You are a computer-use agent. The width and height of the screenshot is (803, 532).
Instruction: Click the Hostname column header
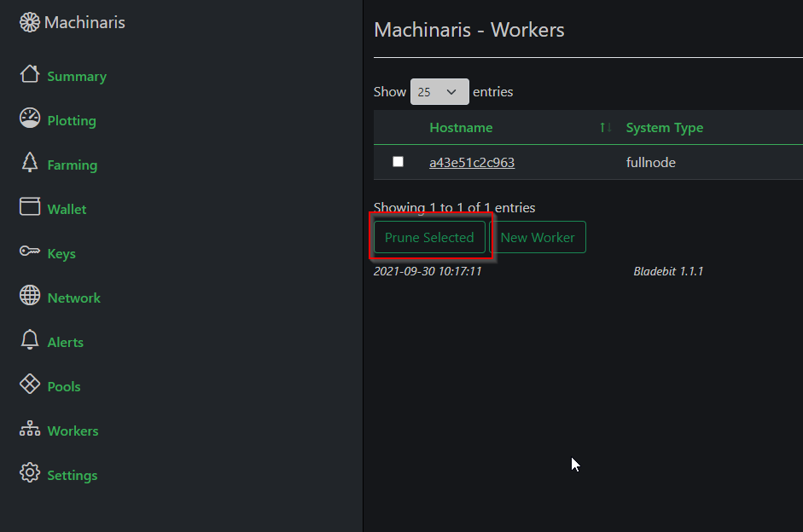[x=461, y=127]
